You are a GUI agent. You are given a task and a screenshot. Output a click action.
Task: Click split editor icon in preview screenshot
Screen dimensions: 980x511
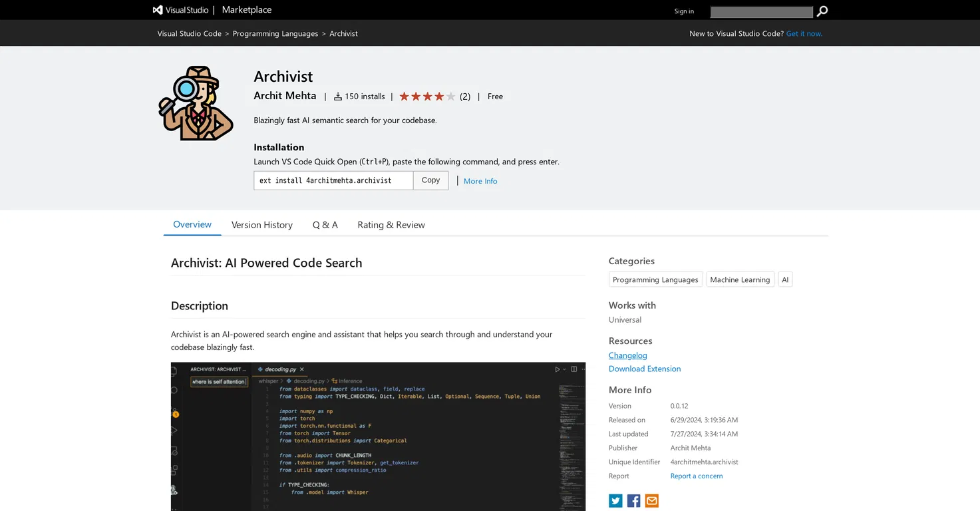[x=573, y=369]
